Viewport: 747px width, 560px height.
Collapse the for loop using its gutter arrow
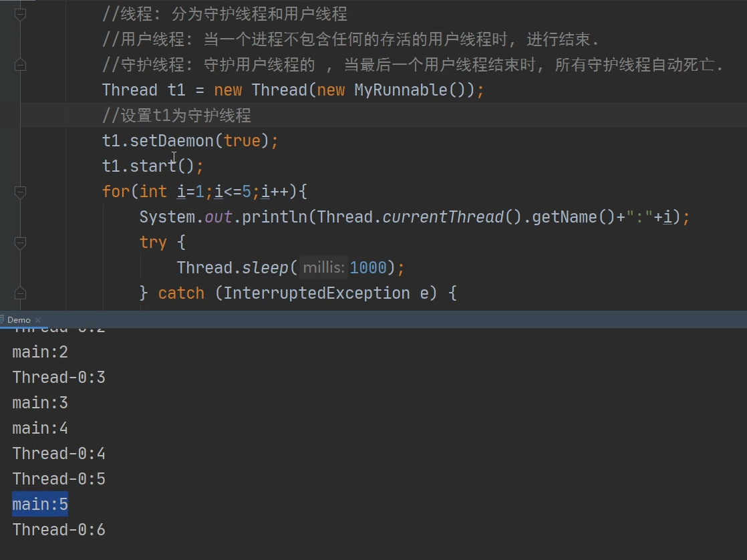pos(20,192)
